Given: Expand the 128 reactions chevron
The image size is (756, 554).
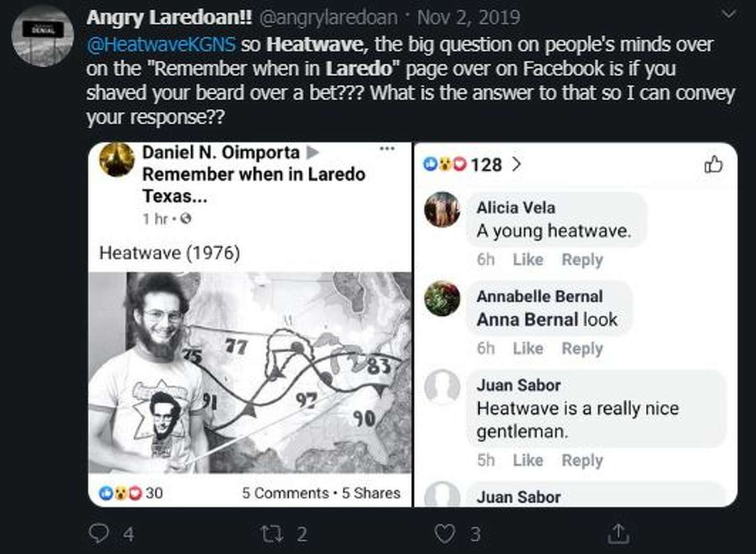Looking at the screenshot, I should [517, 164].
